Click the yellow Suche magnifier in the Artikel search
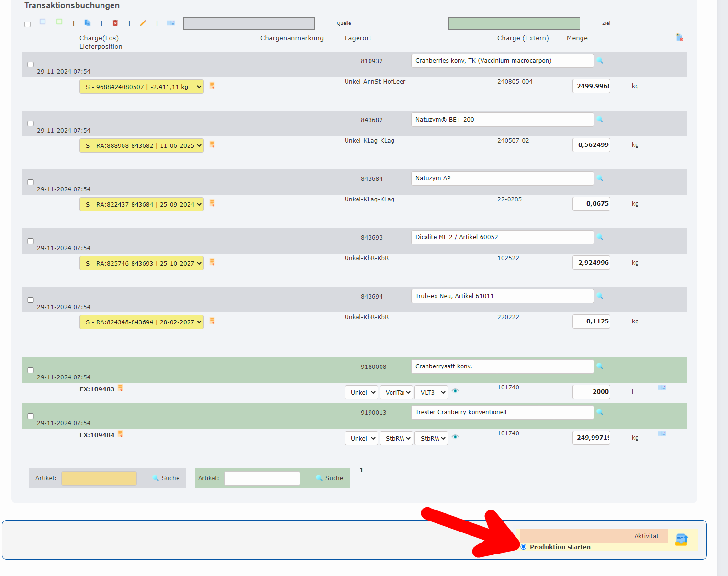 pos(156,478)
